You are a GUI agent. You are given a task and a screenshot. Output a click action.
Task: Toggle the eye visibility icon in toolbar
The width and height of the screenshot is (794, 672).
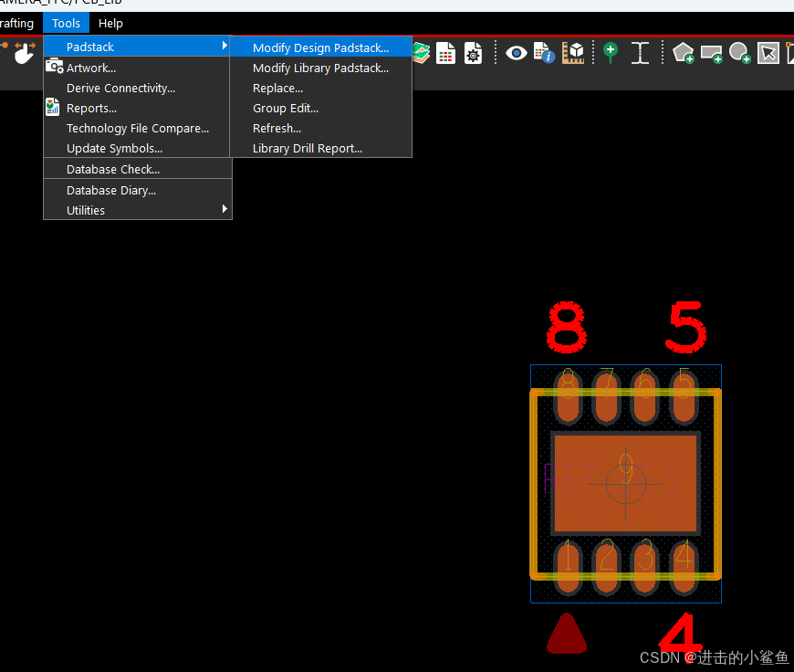516,53
